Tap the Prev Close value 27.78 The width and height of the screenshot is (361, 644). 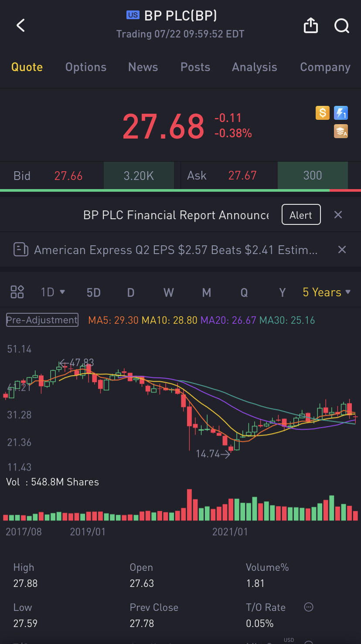click(x=142, y=623)
